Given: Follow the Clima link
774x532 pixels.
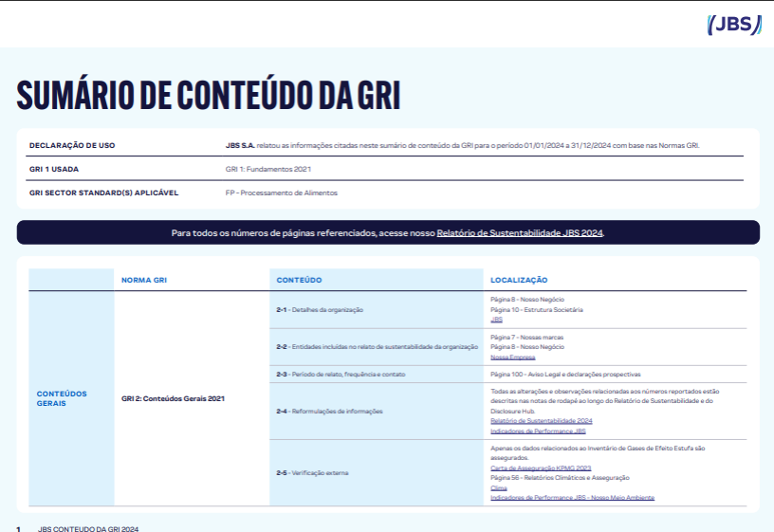Looking at the screenshot, I should [498, 488].
